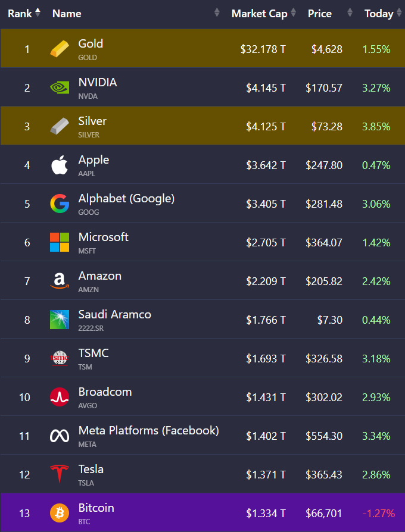Click Broadcom's $1.431 T market cap
Viewport: 405px width, 532px height.
click(266, 398)
